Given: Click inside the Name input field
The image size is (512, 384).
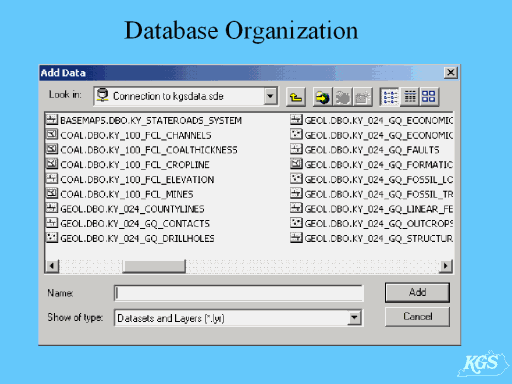Looking at the screenshot, I should tap(239, 293).
